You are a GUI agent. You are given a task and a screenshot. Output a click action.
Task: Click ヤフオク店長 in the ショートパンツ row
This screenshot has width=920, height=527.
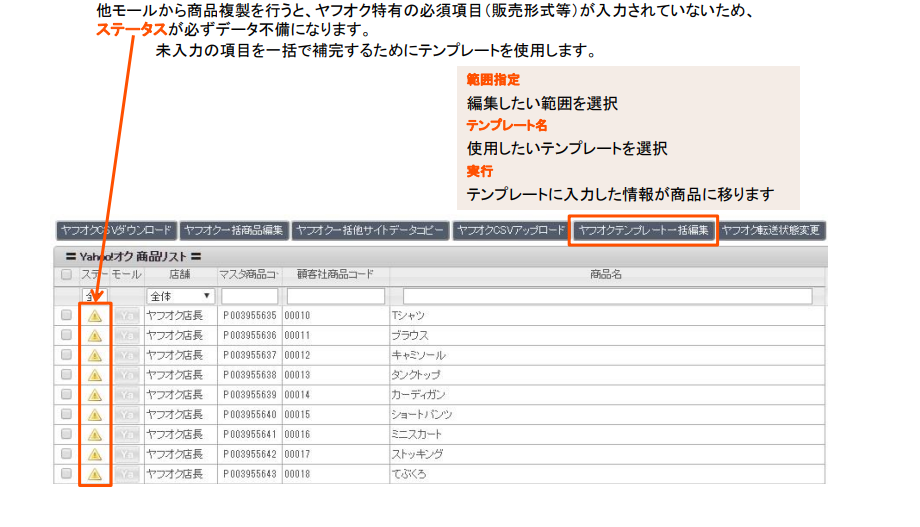tap(175, 415)
